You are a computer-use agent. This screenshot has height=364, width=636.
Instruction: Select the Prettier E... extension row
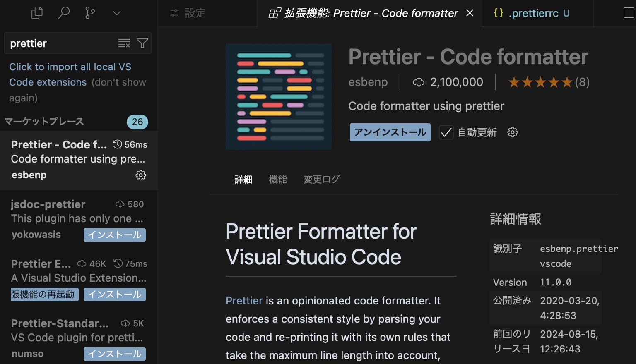click(x=79, y=280)
